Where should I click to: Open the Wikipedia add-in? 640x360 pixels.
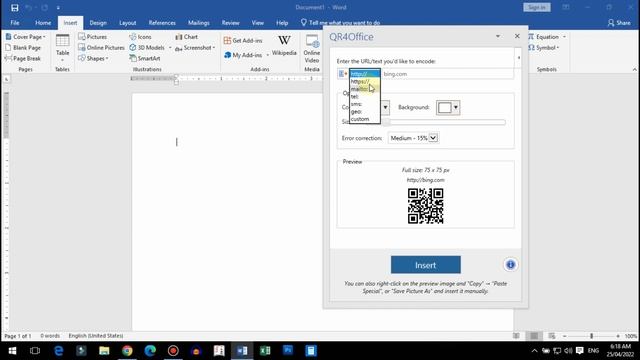(x=284, y=46)
